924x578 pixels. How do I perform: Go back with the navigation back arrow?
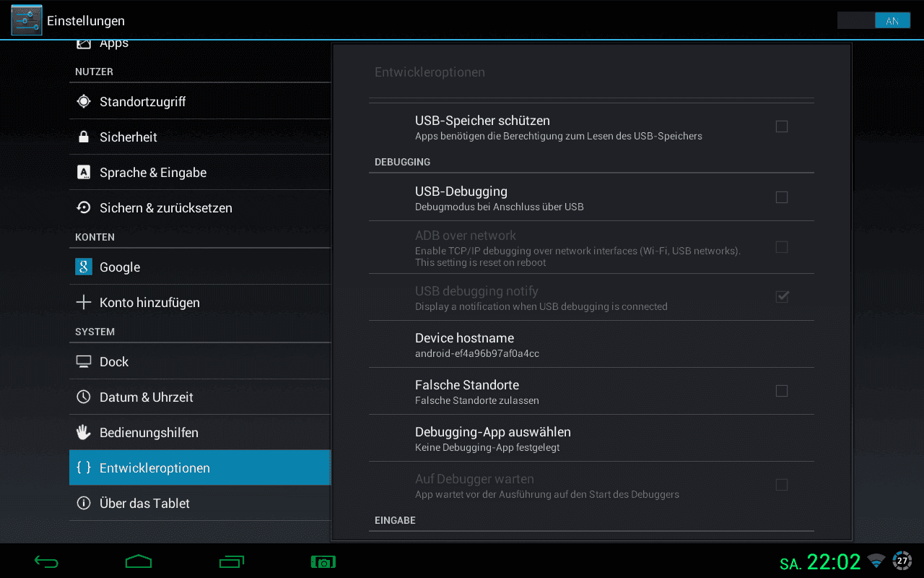click(46, 561)
